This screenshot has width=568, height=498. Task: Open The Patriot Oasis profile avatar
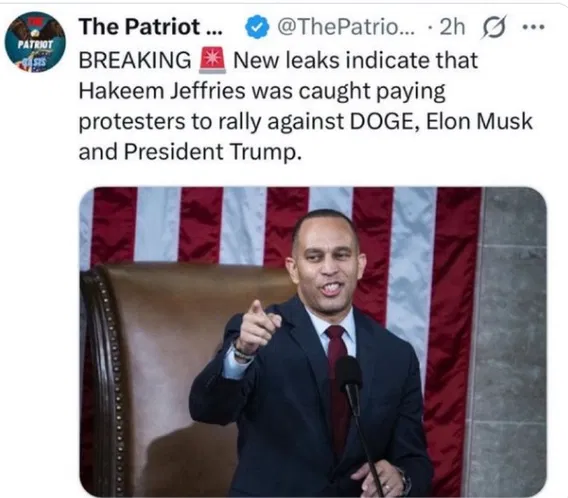pos(35,42)
